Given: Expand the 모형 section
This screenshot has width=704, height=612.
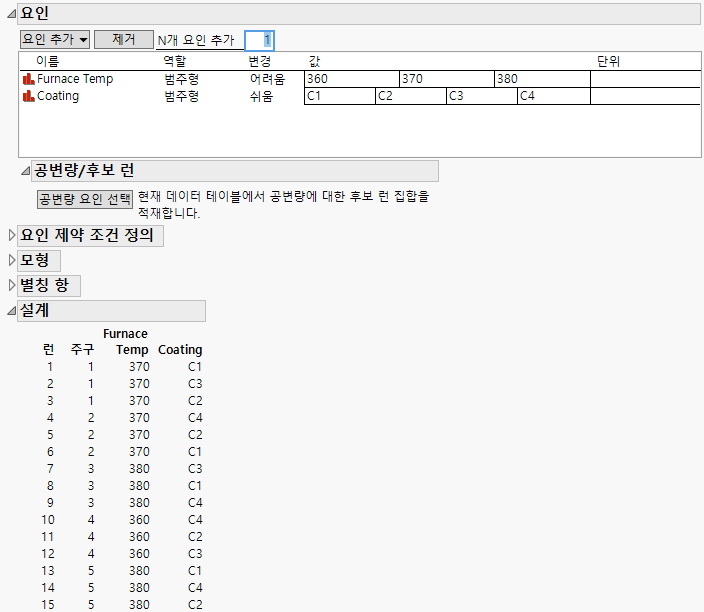Looking at the screenshot, I should [x=12, y=260].
